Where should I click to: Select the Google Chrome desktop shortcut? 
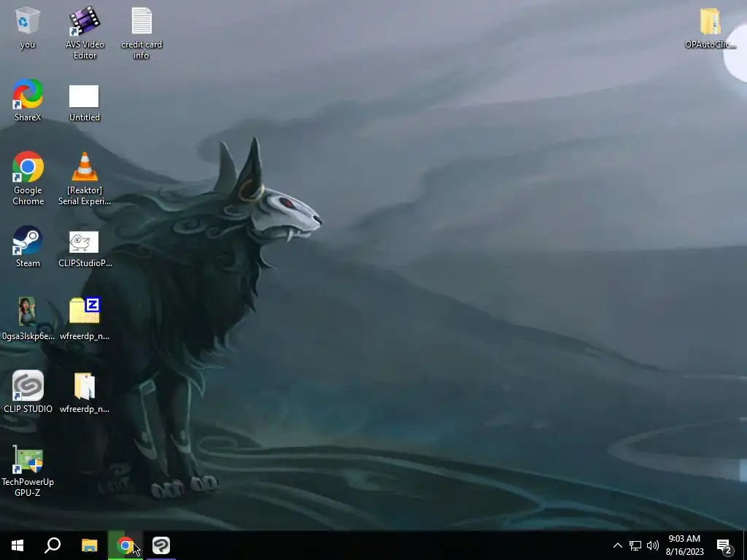pos(28,178)
